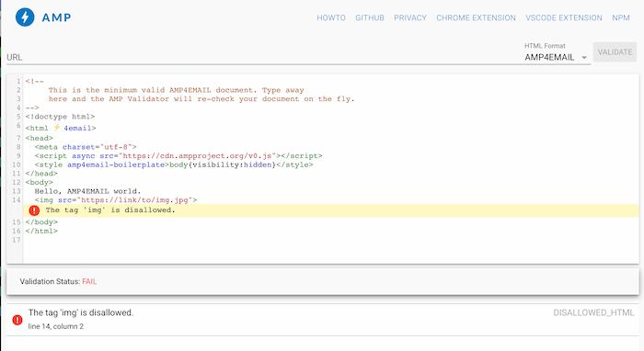Screen dimensions: 644x351
Task: Click the closing head tag on line 11
Action: click(41, 174)
